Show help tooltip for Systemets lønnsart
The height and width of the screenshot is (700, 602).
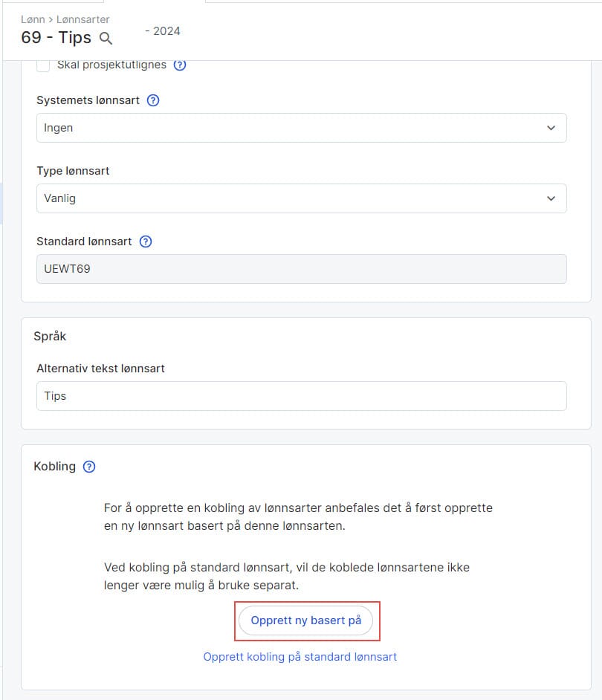pyautogui.click(x=153, y=100)
